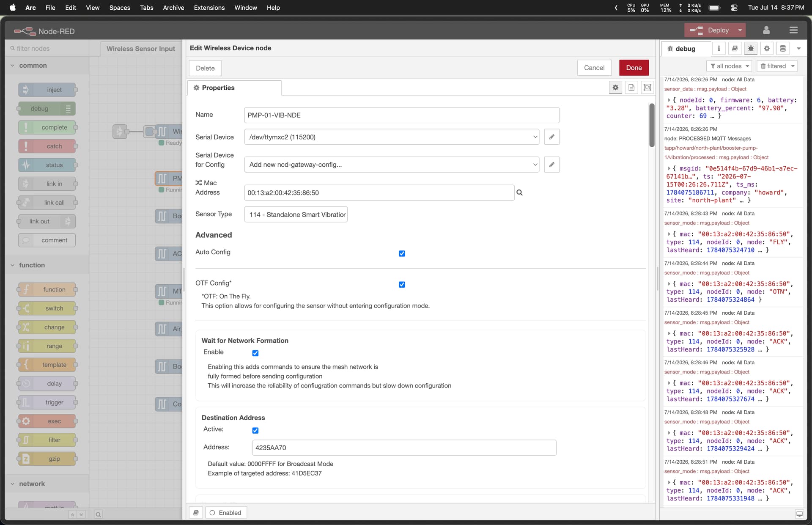
Task: Open Deploy options dropdown arrow
Action: (740, 30)
